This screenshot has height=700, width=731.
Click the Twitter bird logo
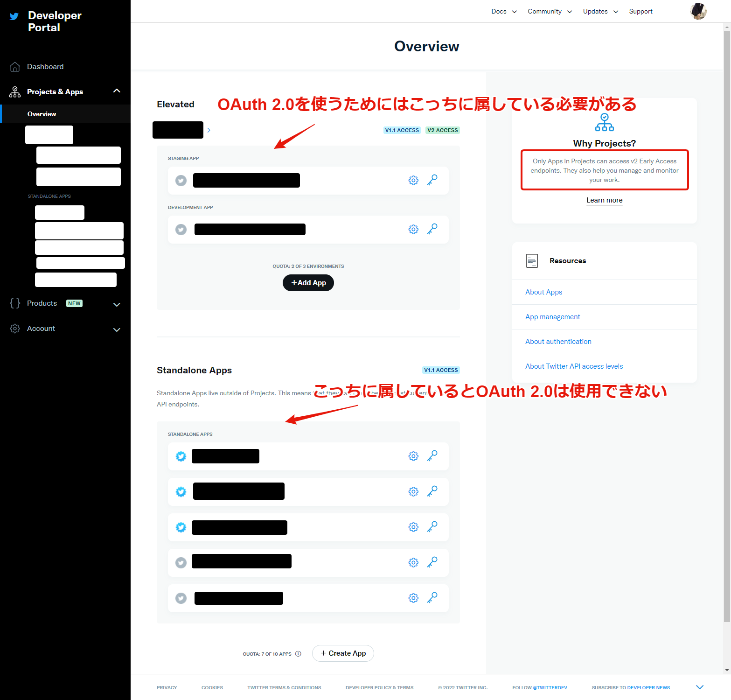(x=14, y=16)
